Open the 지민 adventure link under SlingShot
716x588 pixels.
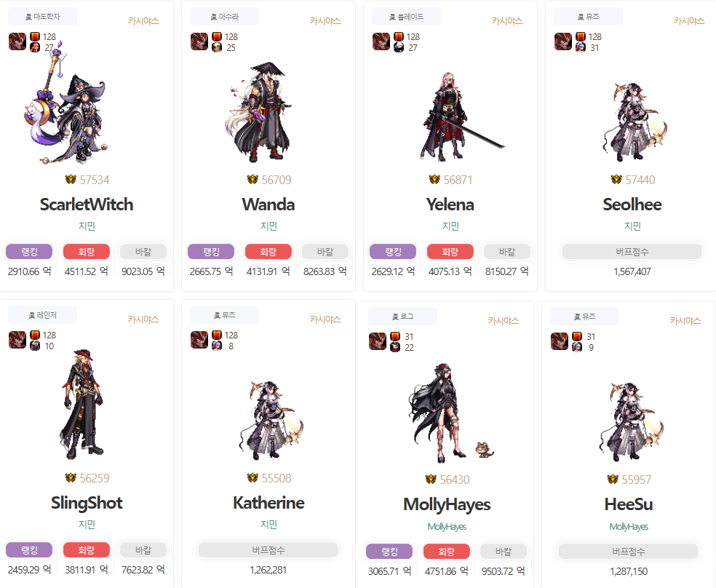pyautogui.click(x=87, y=524)
